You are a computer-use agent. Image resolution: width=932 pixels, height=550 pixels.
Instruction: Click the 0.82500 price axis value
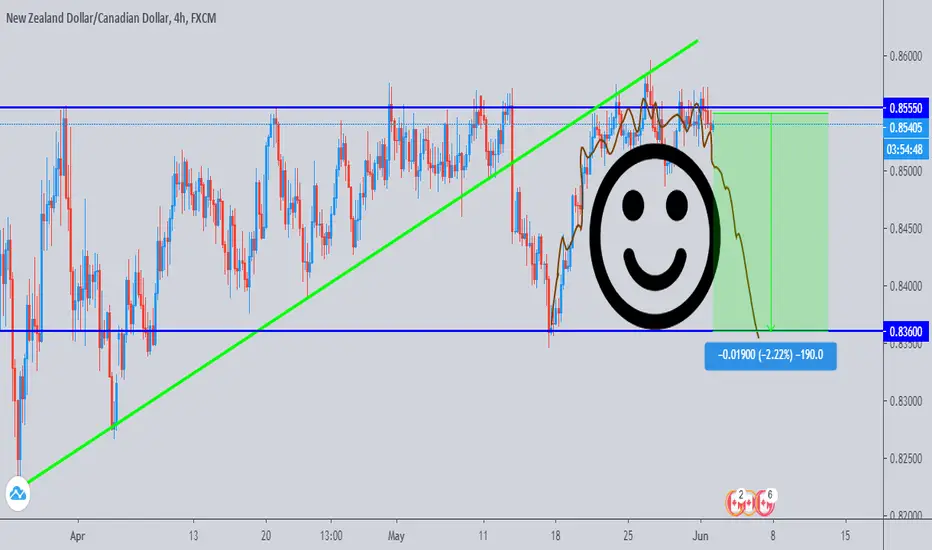[x=906, y=458]
